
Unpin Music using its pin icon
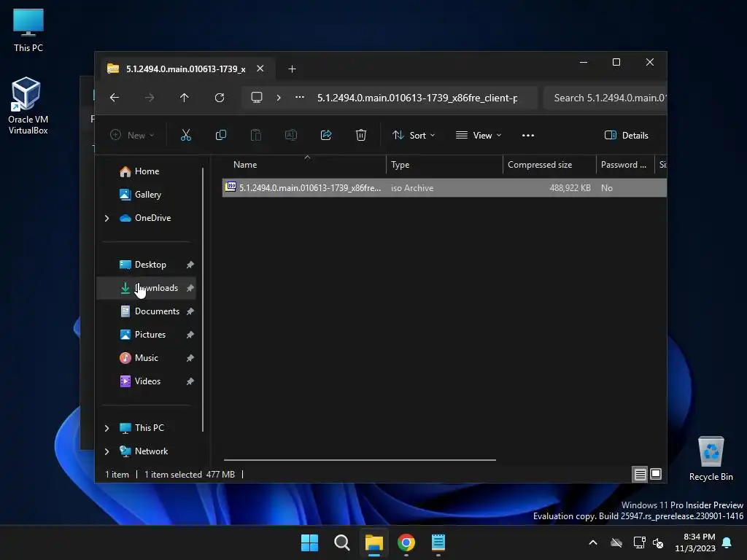coord(190,358)
